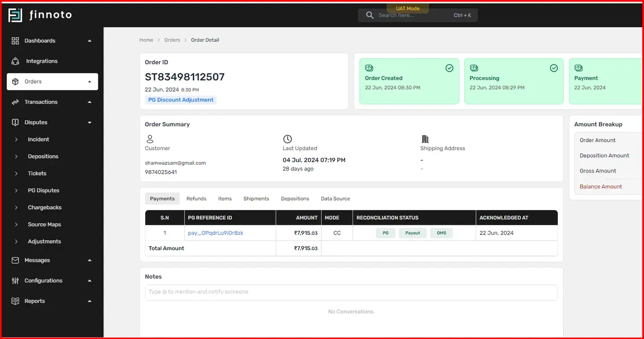Click the Configurations sliders icon
The height and width of the screenshot is (339, 644).
[15, 281]
